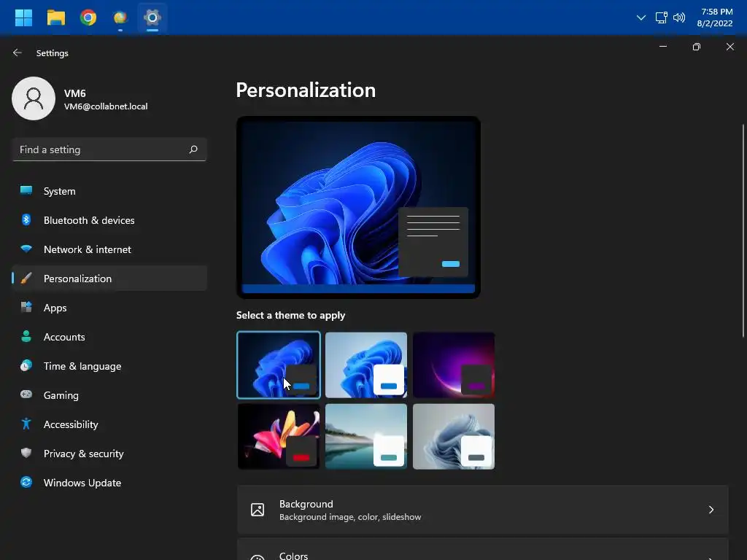Show hidden system tray icons
The image size is (747, 560).
click(641, 17)
